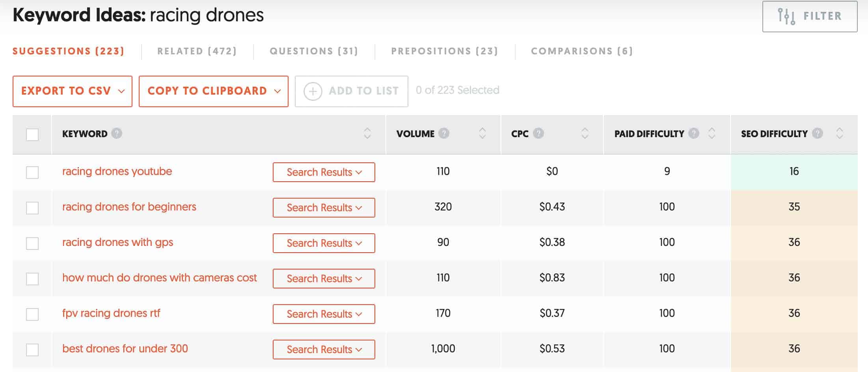Click the SEO Difficulty value for 'racing drones youtube'
This screenshot has width=868, height=372.
click(x=794, y=171)
